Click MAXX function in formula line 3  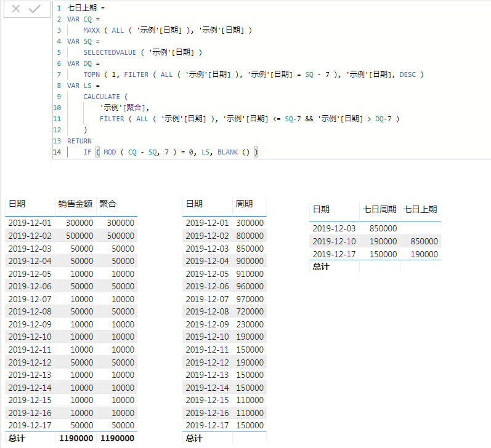(x=91, y=30)
